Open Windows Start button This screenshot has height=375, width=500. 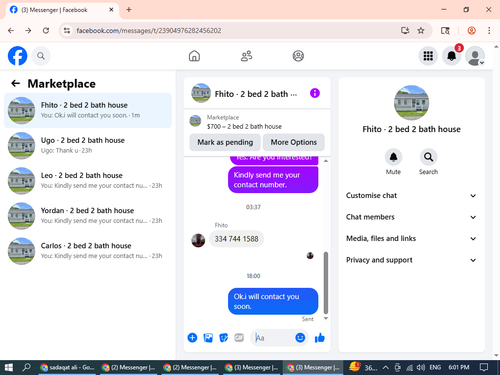9,367
